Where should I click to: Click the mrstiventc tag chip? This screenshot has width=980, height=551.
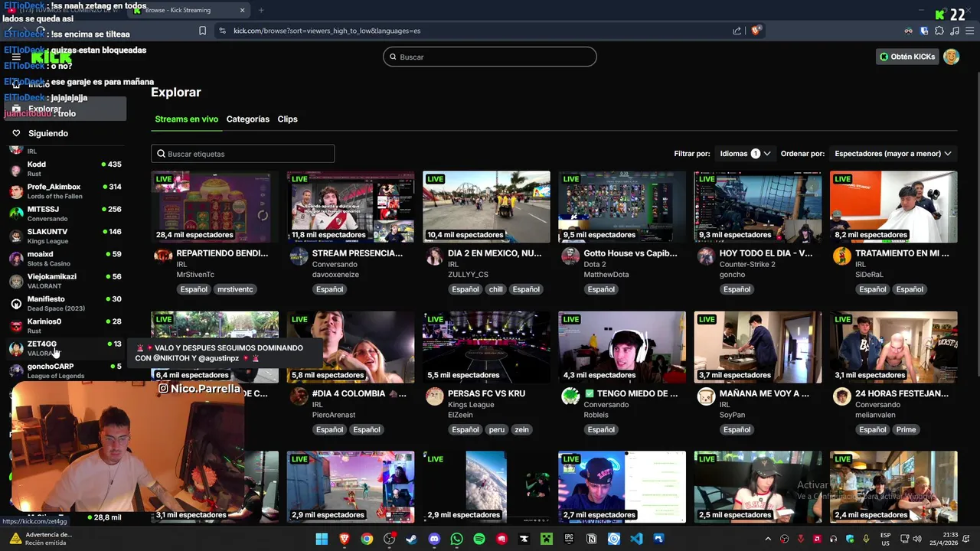pyautogui.click(x=235, y=289)
